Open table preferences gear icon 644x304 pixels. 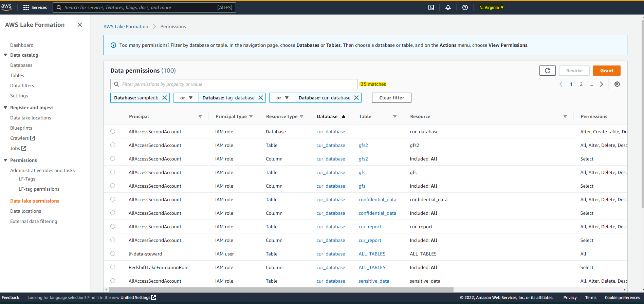point(617,84)
